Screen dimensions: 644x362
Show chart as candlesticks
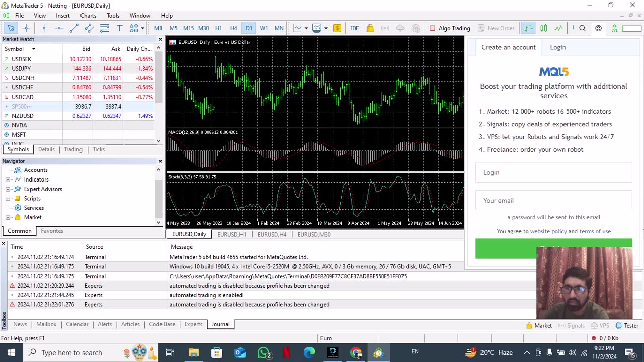click(543, 28)
